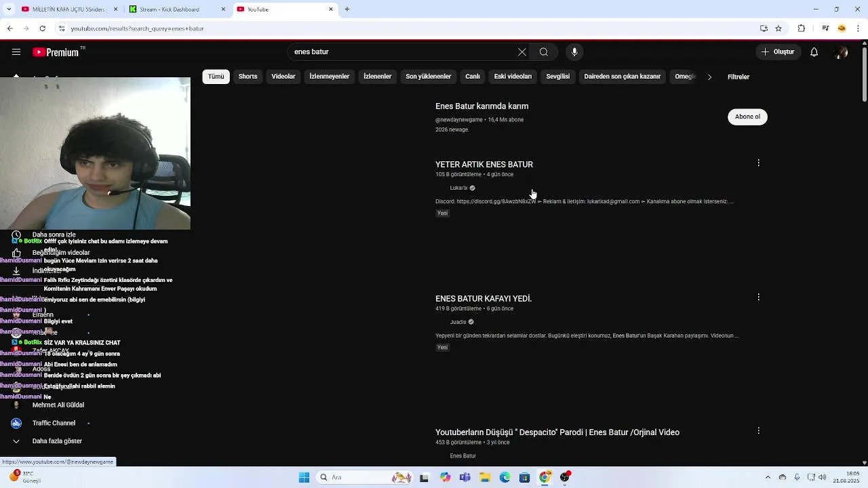This screenshot has height=488, width=868.
Task: Open the Juadis channel link
Action: (x=458, y=322)
